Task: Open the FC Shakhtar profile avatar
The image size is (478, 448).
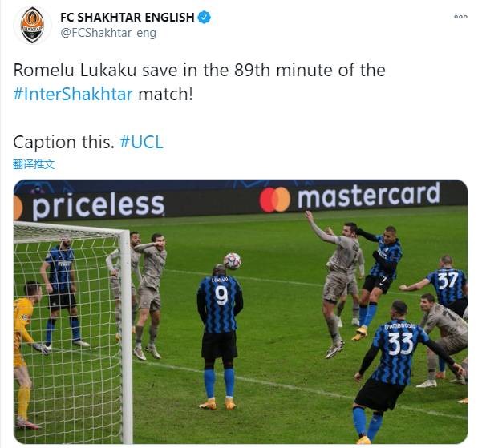Action: [32, 25]
